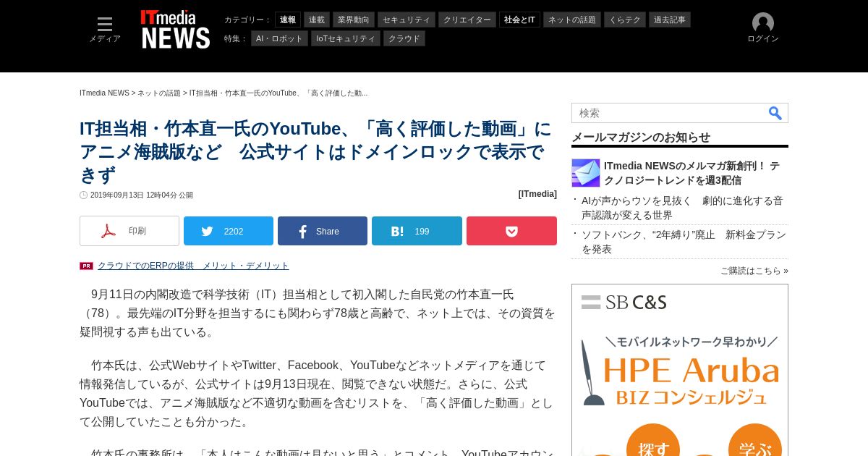Viewport: 868px width, 456px height.
Task: Share the article on Twitter
Action: (x=229, y=231)
